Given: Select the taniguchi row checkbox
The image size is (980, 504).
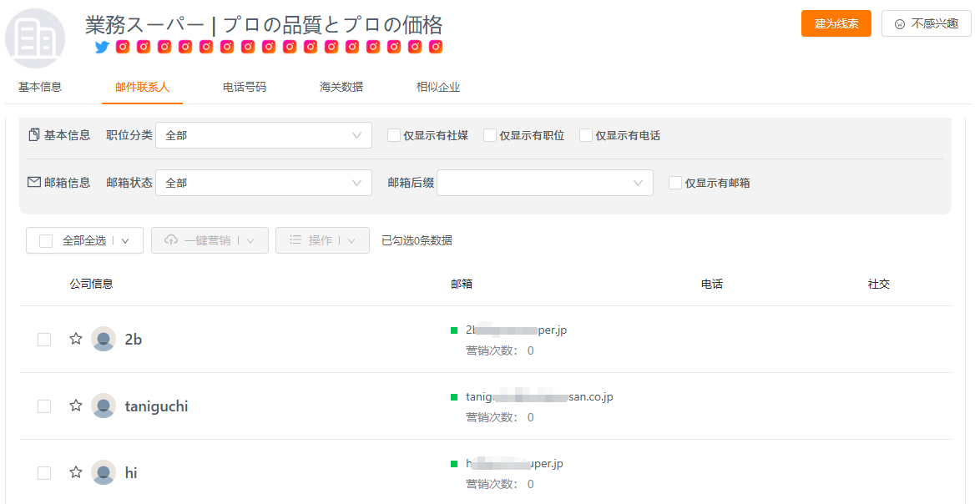Looking at the screenshot, I should pos(44,406).
